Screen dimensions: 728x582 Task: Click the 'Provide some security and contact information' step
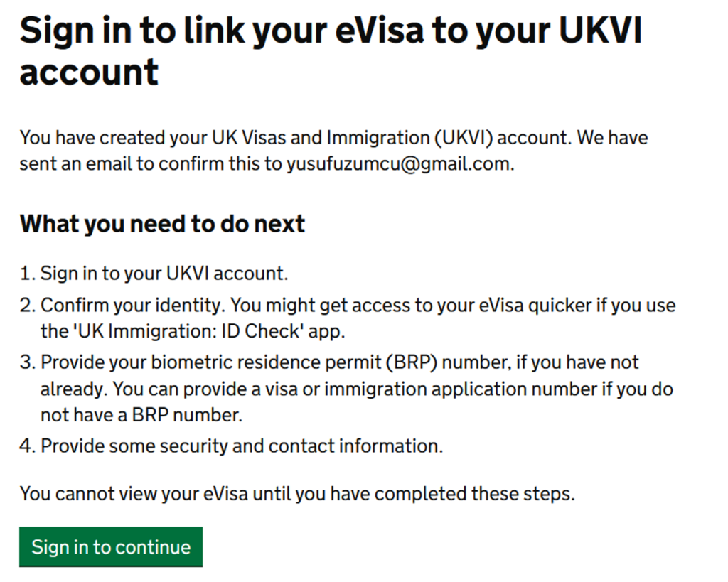point(241,446)
